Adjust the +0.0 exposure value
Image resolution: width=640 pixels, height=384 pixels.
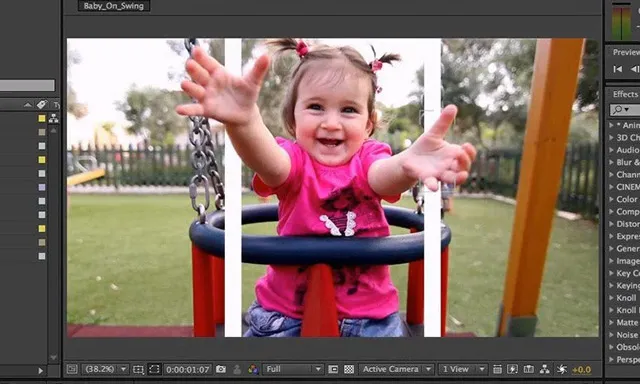click(582, 370)
